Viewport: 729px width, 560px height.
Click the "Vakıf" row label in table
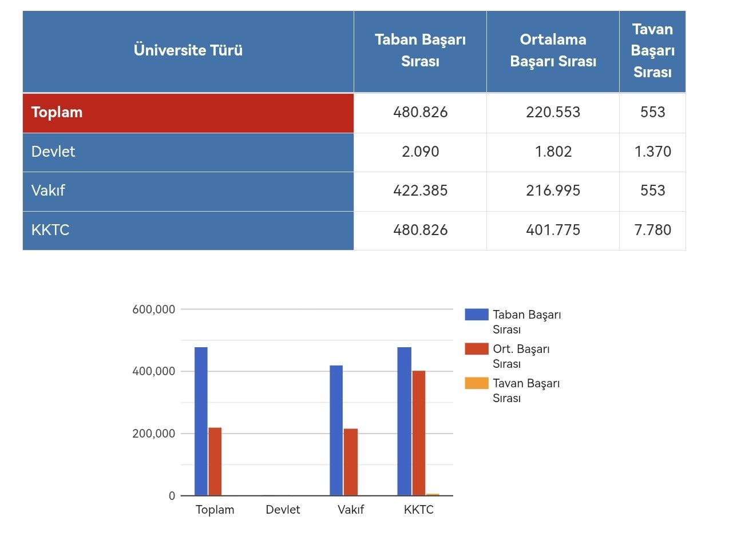[x=188, y=191]
